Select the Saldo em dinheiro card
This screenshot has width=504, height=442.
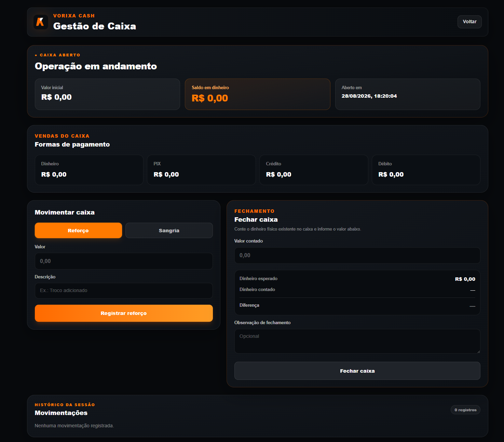click(x=258, y=94)
